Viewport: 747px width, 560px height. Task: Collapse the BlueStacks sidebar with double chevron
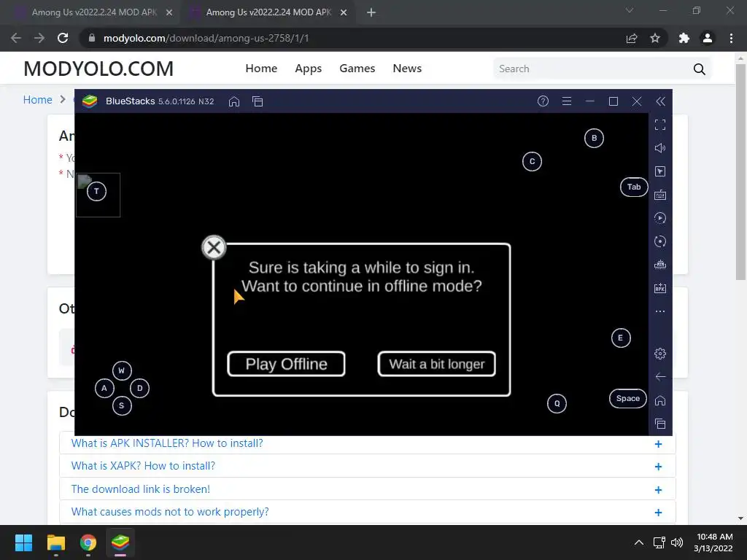[660, 101]
